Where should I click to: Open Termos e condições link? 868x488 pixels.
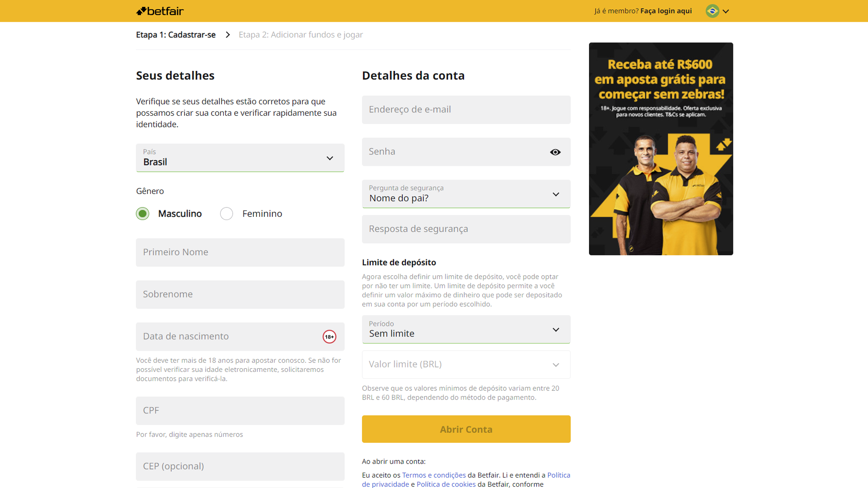pos(434,475)
